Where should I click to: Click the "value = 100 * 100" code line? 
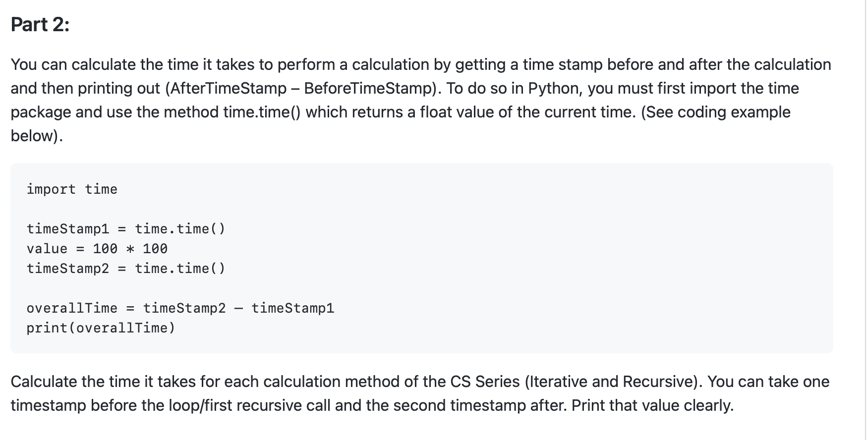point(97,249)
